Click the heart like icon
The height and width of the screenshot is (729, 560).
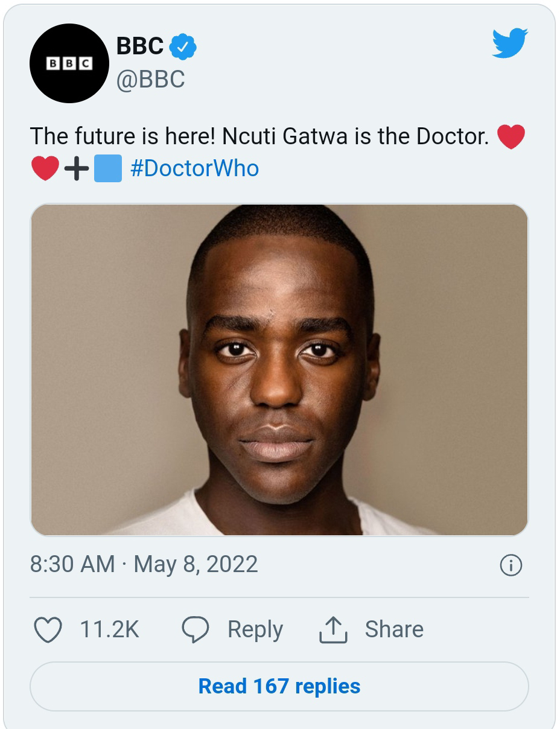pyautogui.click(x=48, y=630)
